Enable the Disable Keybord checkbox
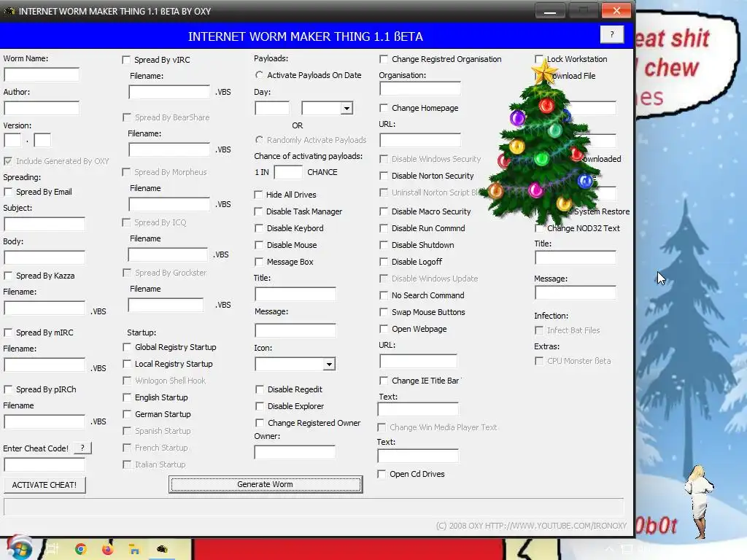Viewport: 747px width, 560px height. click(259, 228)
